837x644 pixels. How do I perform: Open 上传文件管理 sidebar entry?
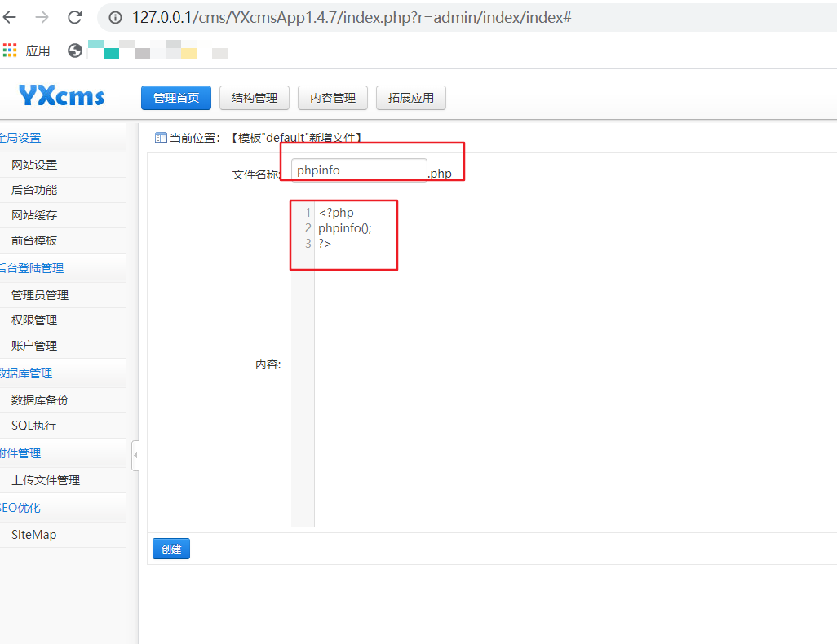coord(46,480)
